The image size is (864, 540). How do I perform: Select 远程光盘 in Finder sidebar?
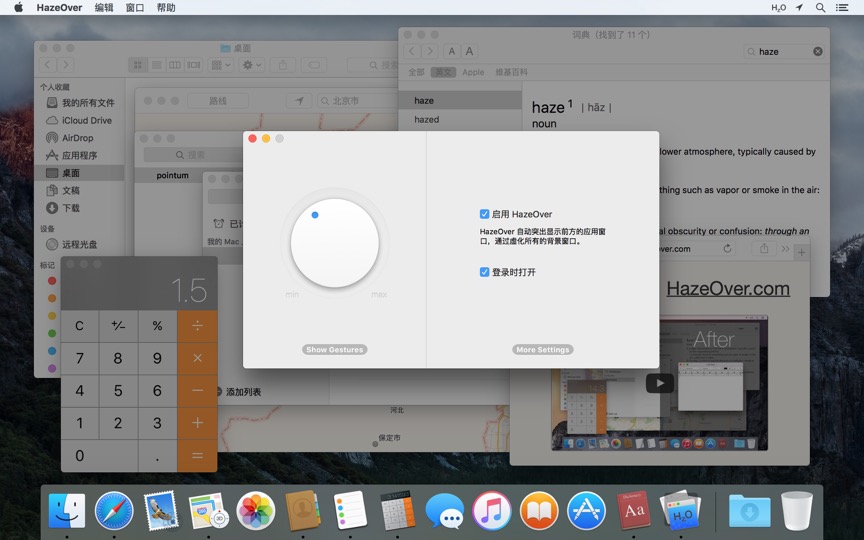[x=80, y=244]
